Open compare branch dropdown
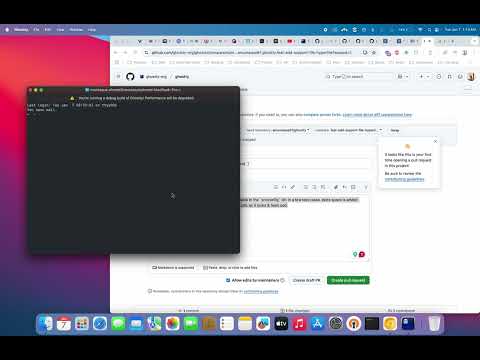 tap(348, 130)
